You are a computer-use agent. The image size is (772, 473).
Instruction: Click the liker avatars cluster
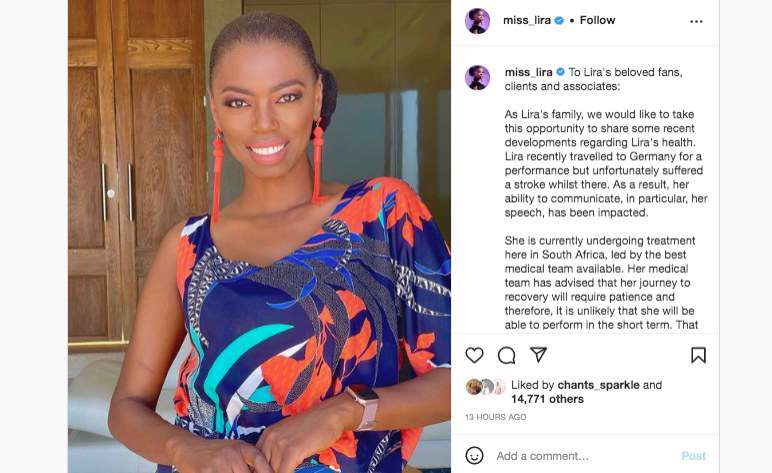(x=485, y=387)
